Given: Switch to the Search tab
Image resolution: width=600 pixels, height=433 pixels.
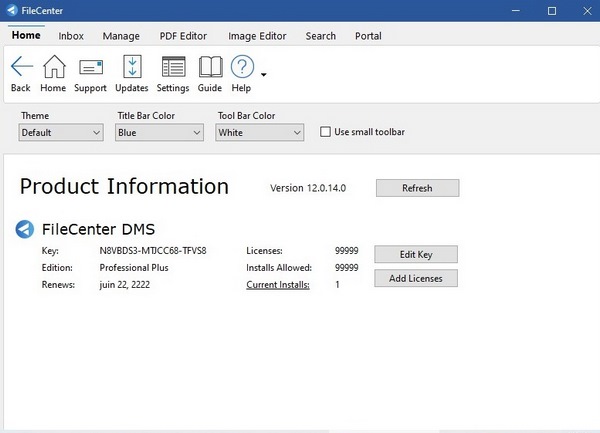Looking at the screenshot, I should (320, 36).
